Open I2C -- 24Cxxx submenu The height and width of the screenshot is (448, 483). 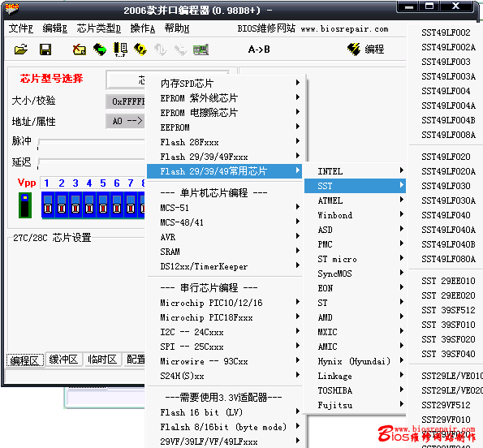pos(224,332)
